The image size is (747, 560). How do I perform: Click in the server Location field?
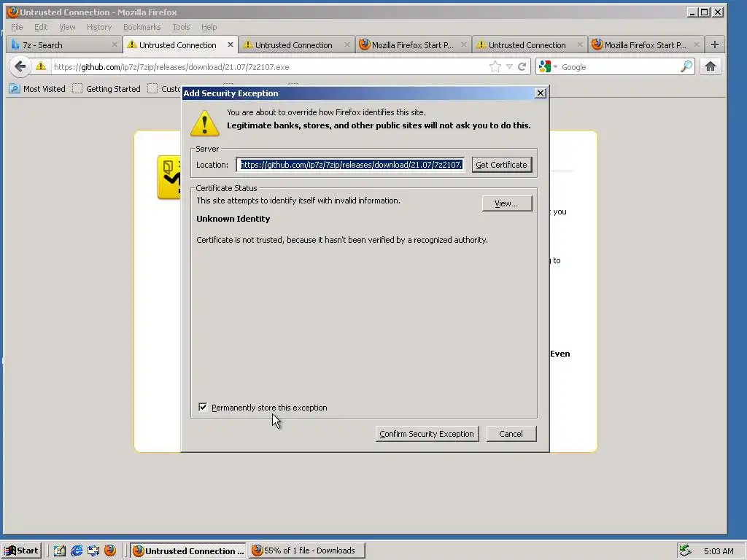(x=351, y=165)
